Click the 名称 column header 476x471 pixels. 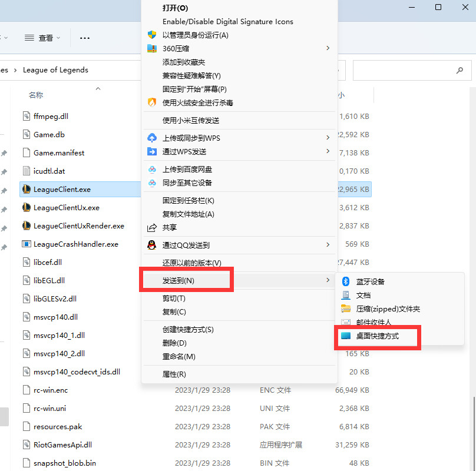[x=36, y=95]
